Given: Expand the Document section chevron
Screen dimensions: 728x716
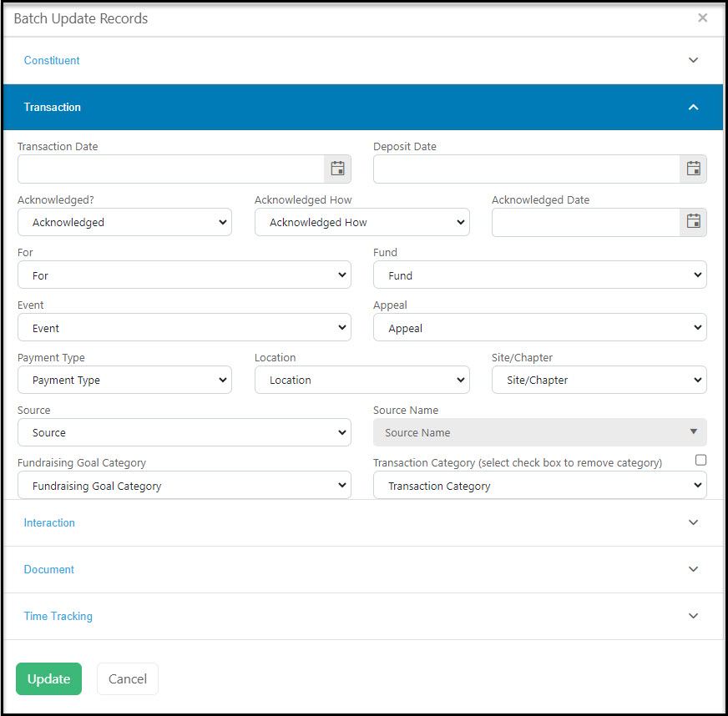Looking at the screenshot, I should coord(693,569).
